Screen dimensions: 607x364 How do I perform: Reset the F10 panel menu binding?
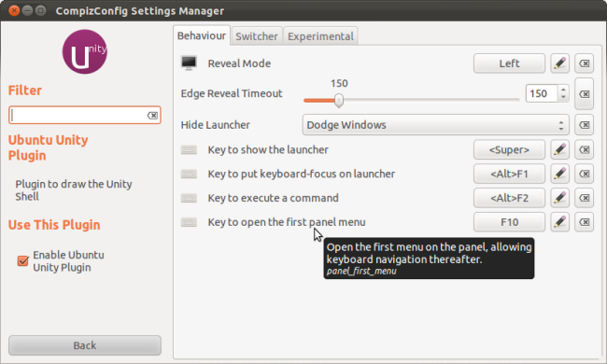coord(585,222)
